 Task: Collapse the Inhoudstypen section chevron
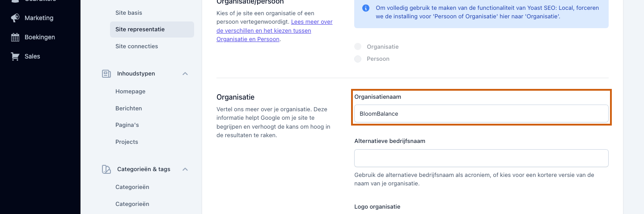tap(185, 74)
